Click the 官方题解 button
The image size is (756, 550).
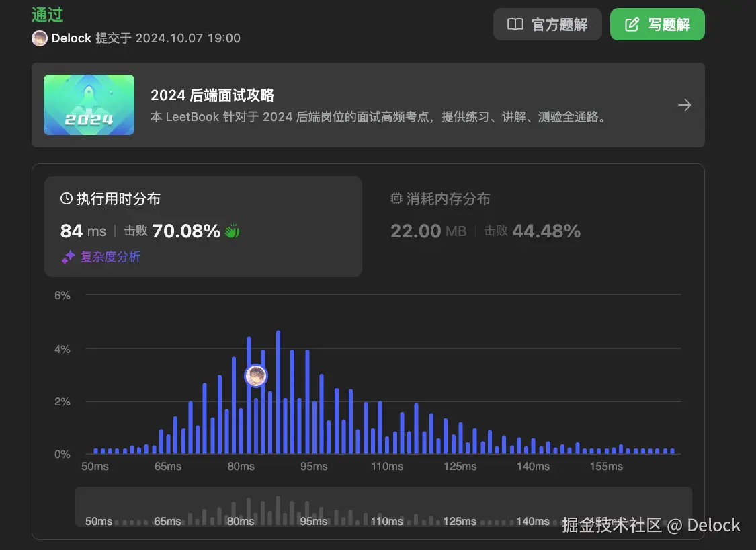click(547, 24)
